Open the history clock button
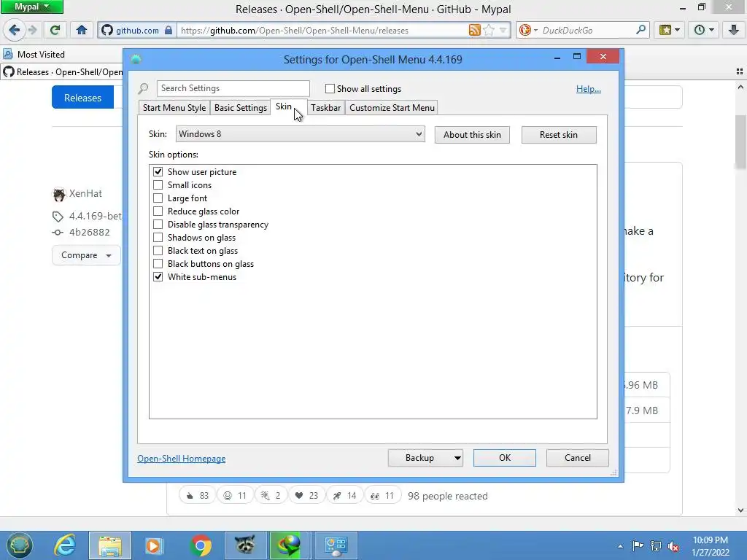 coord(703,30)
